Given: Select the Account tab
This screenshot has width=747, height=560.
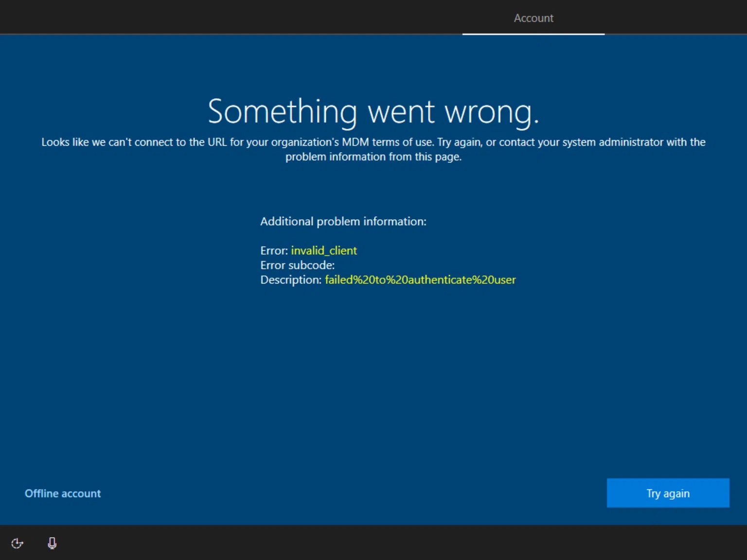Looking at the screenshot, I should (x=534, y=18).
